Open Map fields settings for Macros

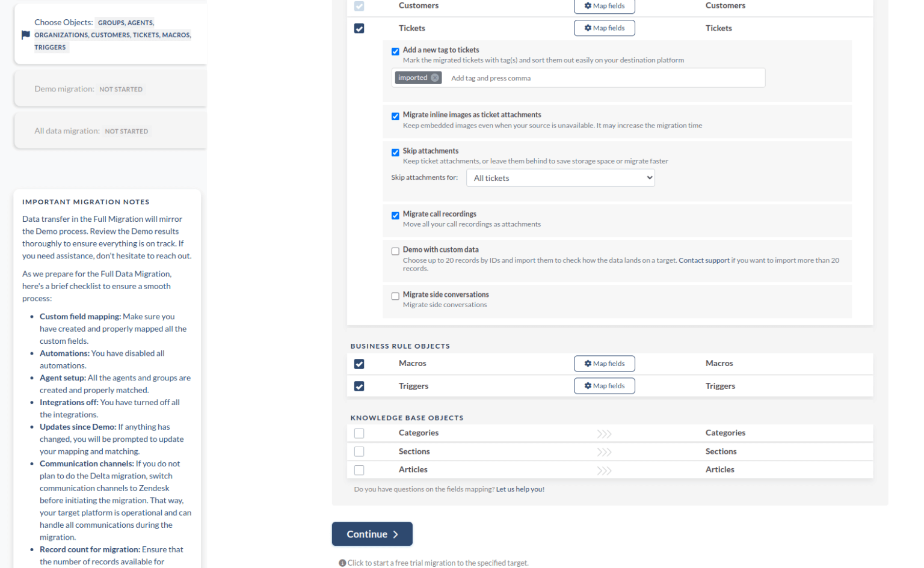point(604,363)
